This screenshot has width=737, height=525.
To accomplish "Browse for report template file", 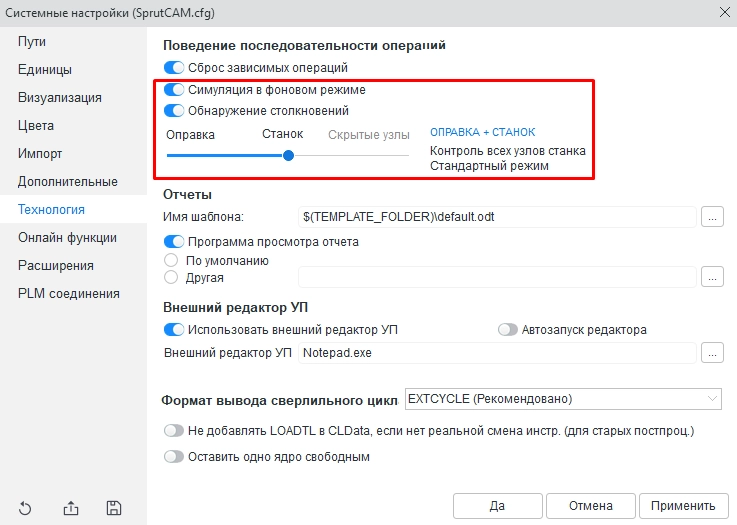I will pos(712,216).
